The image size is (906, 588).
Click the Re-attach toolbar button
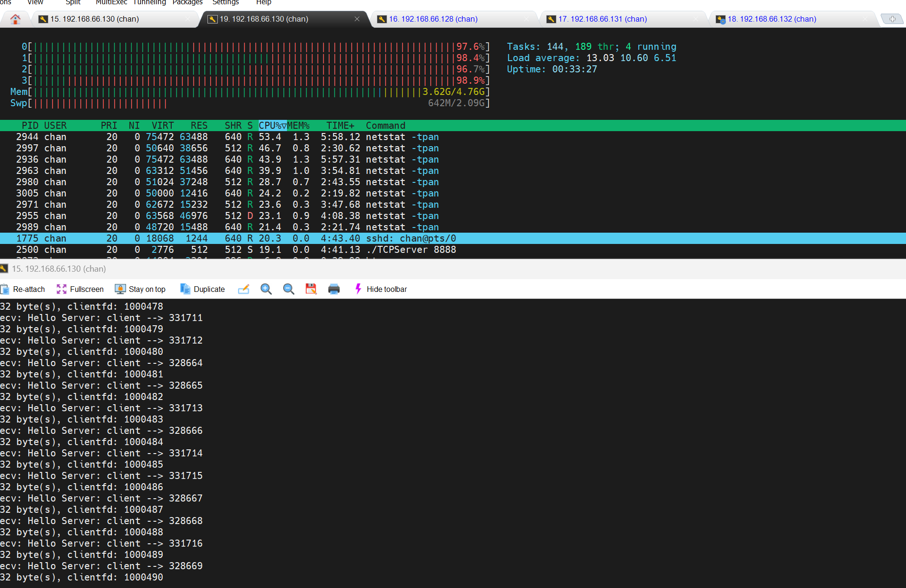[x=23, y=289]
